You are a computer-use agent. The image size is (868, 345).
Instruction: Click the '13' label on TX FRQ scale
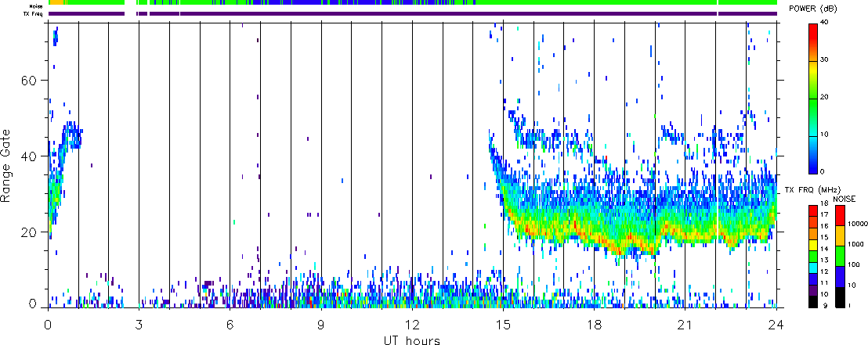(824, 260)
